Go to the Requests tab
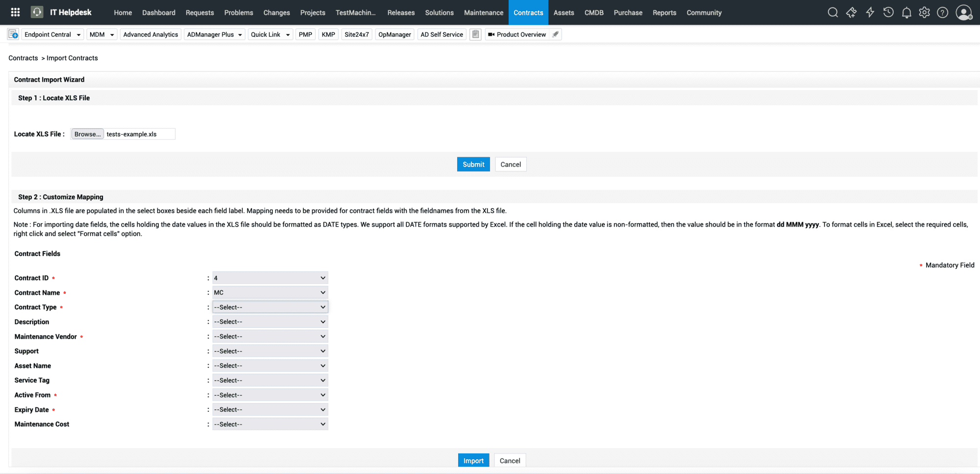The height and width of the screenshot is (474, 980). [x=199, y=12]
